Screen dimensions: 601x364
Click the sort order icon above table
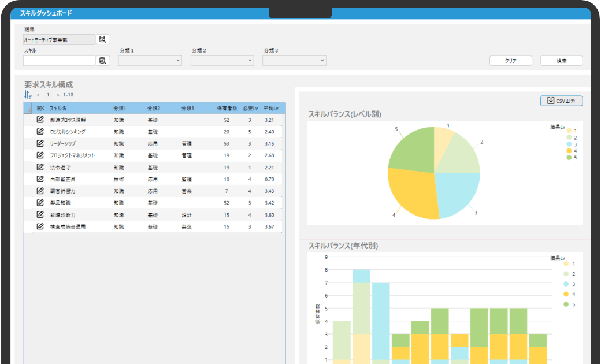pos(28,95)
